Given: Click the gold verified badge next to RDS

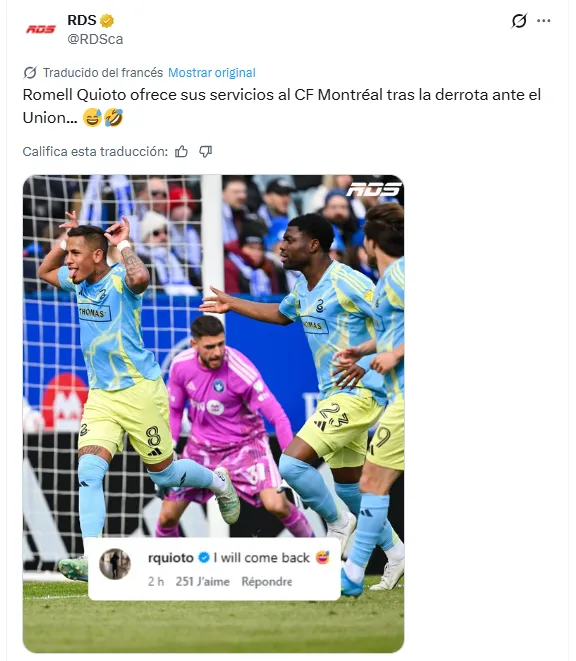Looking at the screenshot, I should pyautogui.click(x=107, y=20).
